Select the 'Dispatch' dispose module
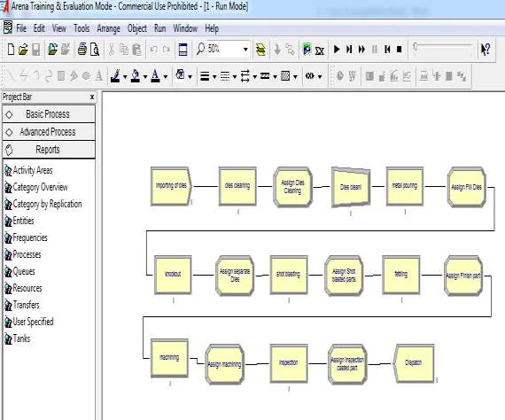This screenshot has width=505, height=420. pos(413,363)
